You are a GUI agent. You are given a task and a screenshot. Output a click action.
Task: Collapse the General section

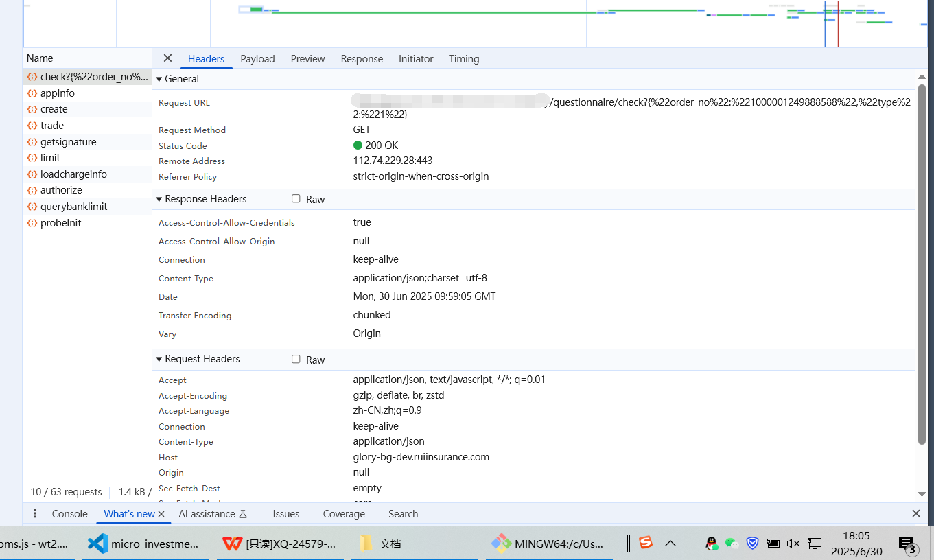(x=159, y=79)
